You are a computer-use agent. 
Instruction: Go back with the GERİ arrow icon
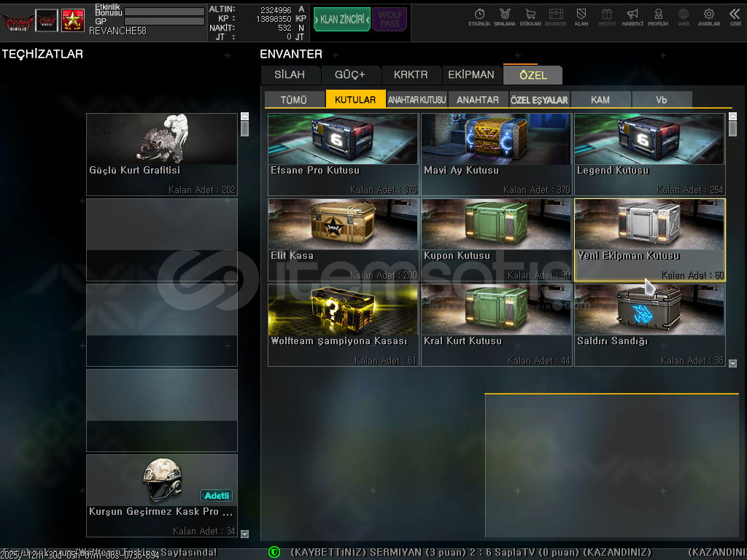[735, 17]
